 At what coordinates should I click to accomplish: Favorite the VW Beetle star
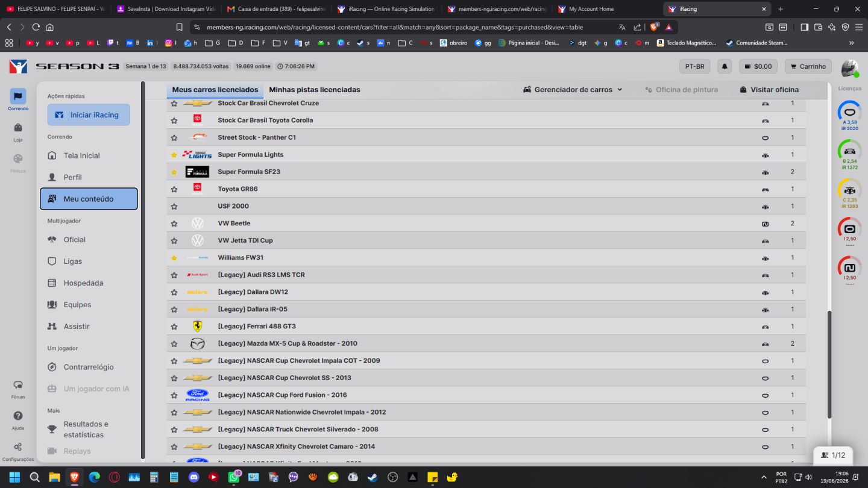point(174,224)
